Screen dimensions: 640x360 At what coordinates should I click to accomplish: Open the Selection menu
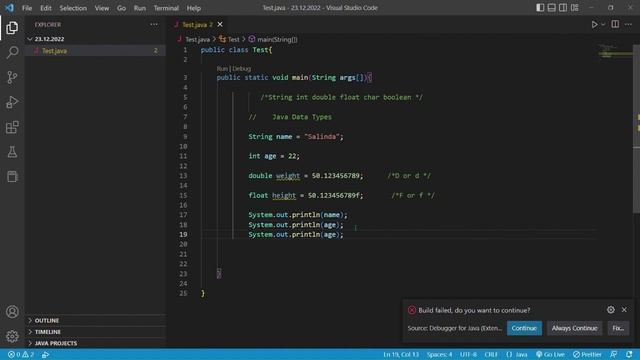(x=73, y=8)
